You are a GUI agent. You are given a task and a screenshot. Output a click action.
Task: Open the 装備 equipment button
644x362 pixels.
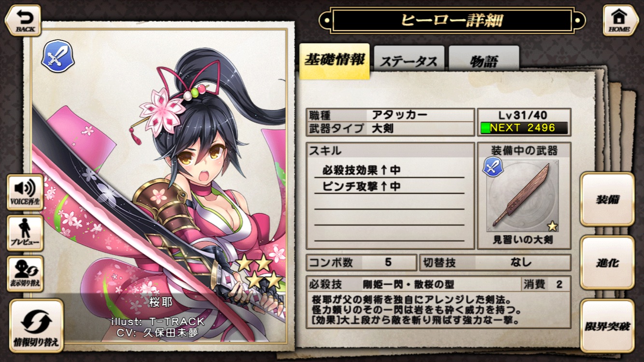pyautogui.click(x=607, y=199)
